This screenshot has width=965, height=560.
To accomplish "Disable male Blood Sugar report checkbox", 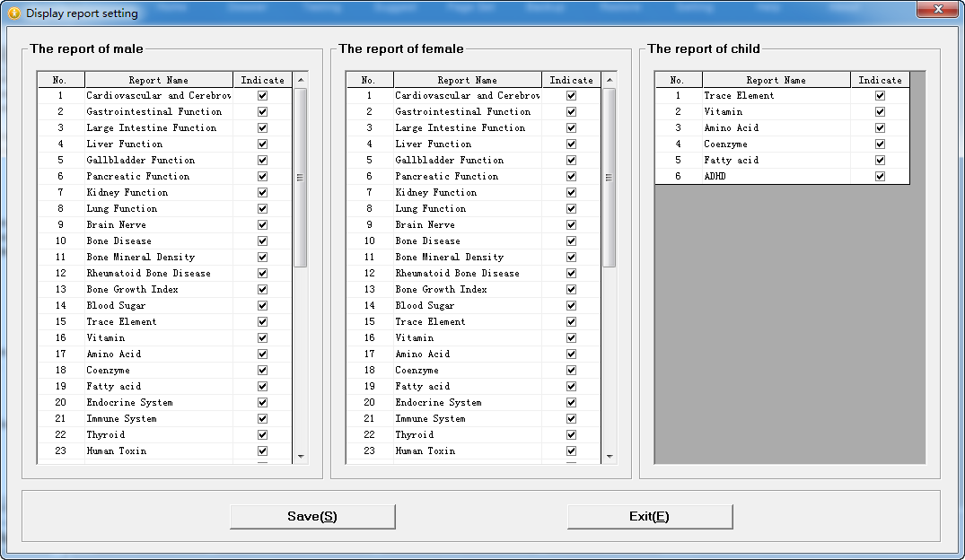I will point(263,305).
